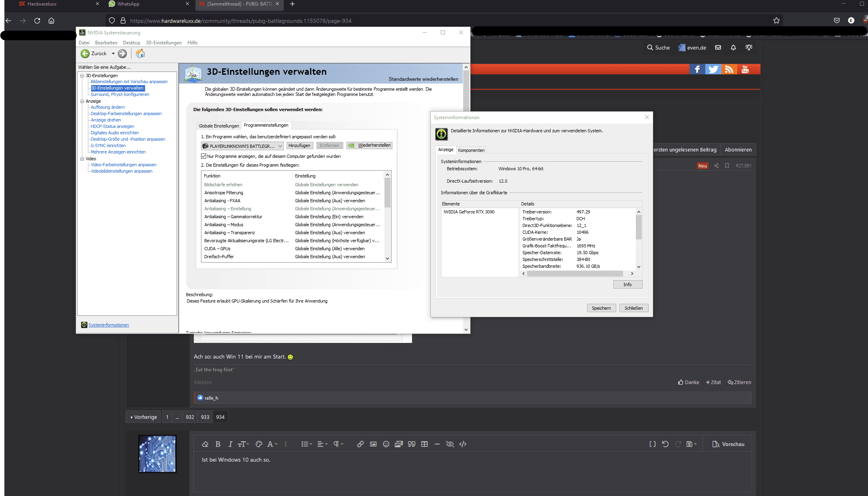The image size is (868, 496).
Task: Click the notification bell icon on forum
Action: click(x=733, y=48)
